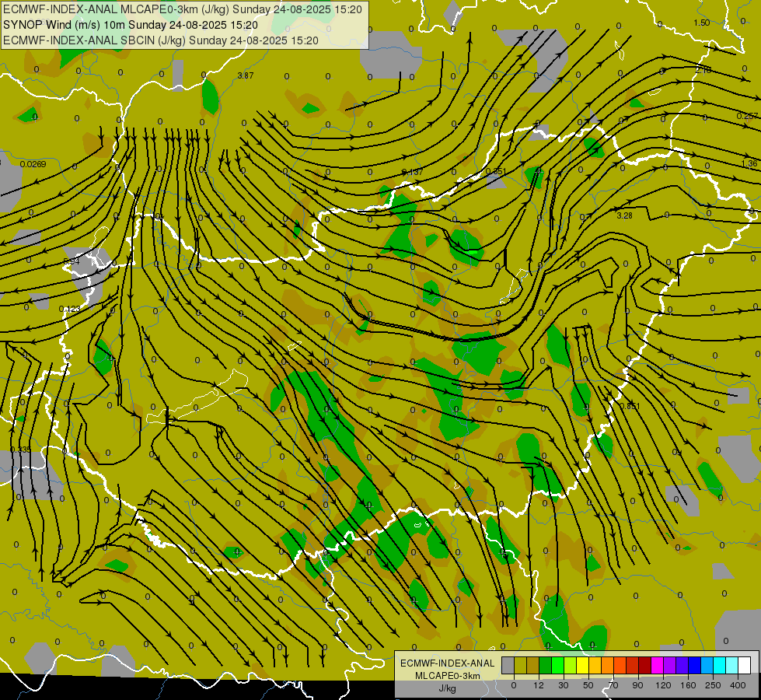Click the legend scale value 50
This screenshot has height=700, width=761.
588,685
